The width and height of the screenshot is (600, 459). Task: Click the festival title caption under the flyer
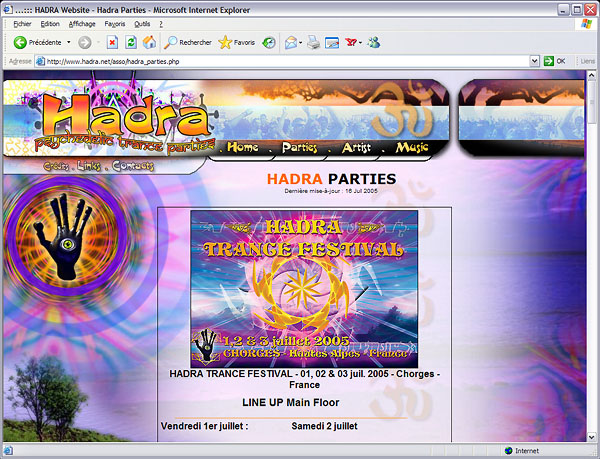tap(305, 379)
